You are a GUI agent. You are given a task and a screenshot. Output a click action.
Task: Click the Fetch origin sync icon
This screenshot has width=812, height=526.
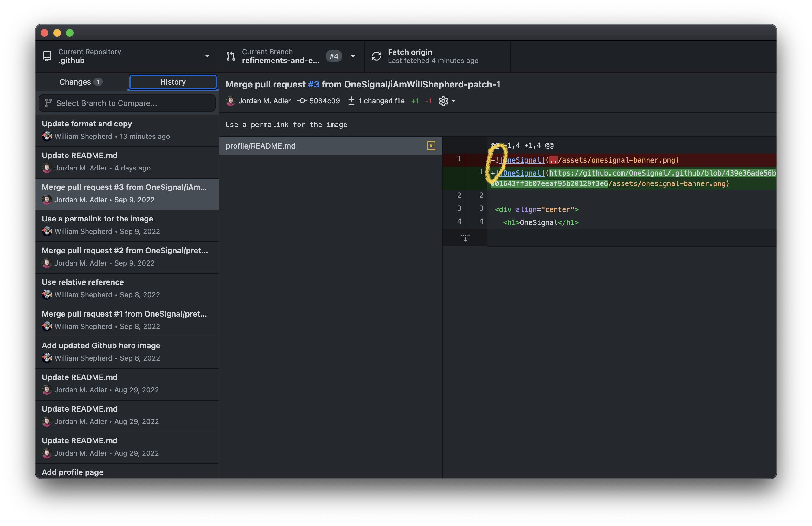[376, 56]
